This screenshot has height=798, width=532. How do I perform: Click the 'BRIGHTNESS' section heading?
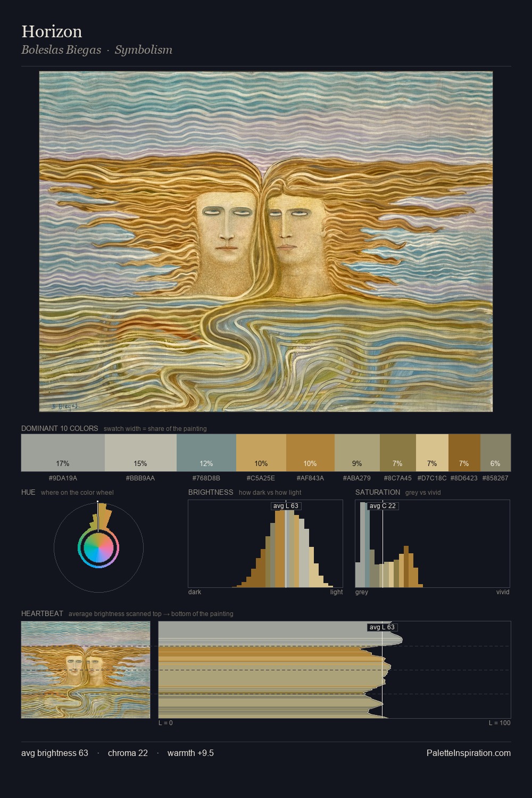point(211,492)
